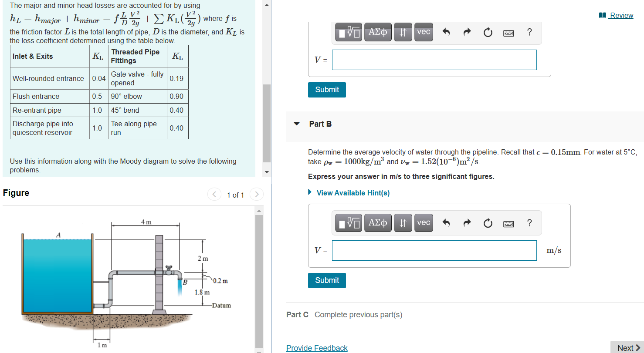The width and height of the screenshot is (644, 353).
Task: Undo last entry in Part A toolbar
Action: (446, 32)
